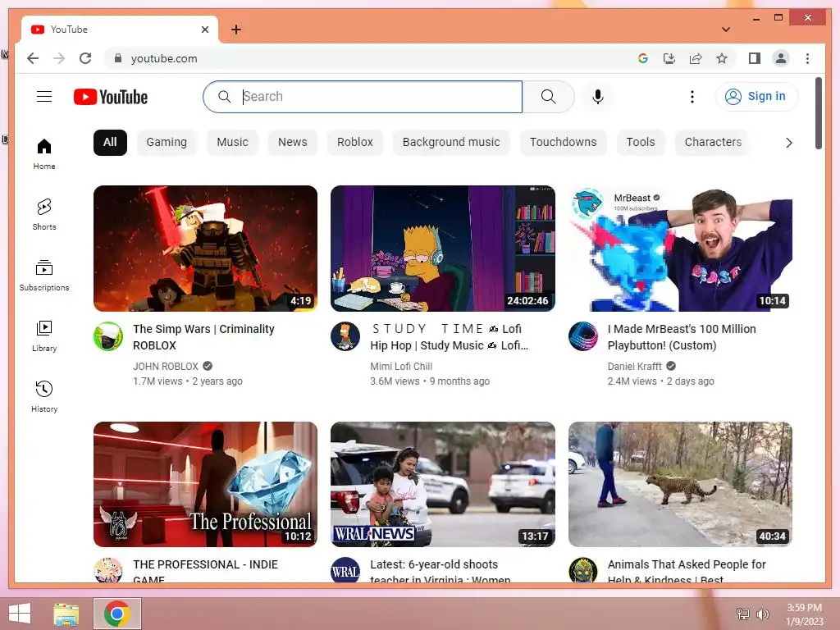Screen dimensions: 840x630
Task: Open YouTube settings three-dot menu
Action: (692, 97)
